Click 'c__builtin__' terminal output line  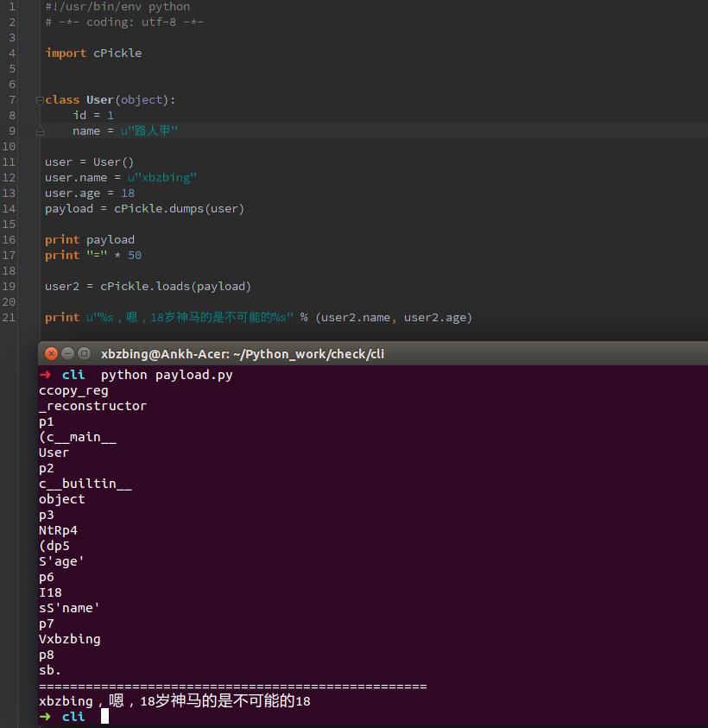[85, 484]
